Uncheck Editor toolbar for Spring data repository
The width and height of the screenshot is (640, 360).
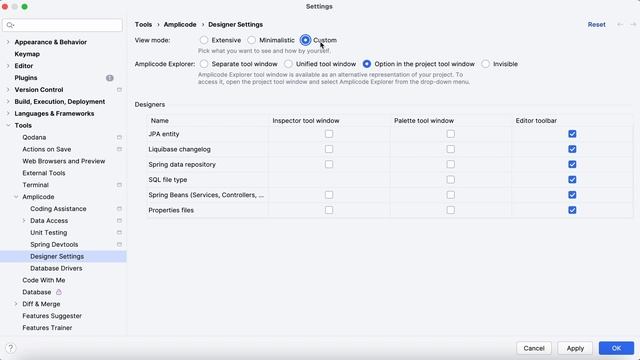(x=572, y=164)
